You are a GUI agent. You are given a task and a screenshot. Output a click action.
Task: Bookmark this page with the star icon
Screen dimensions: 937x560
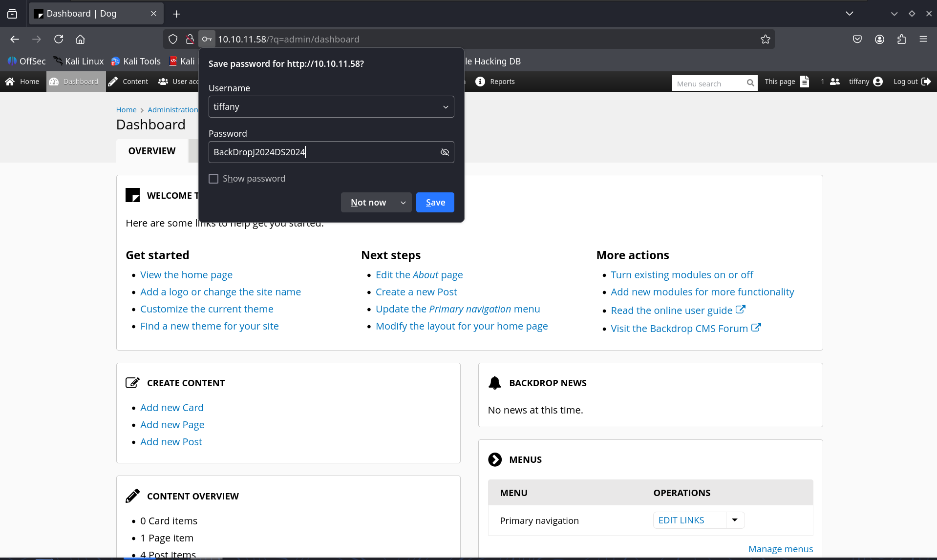coord(765,39)
